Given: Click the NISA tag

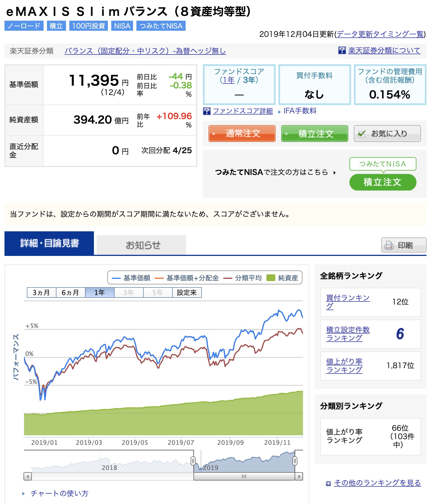Looking at the screenshot, I should [x=122, y=26].
